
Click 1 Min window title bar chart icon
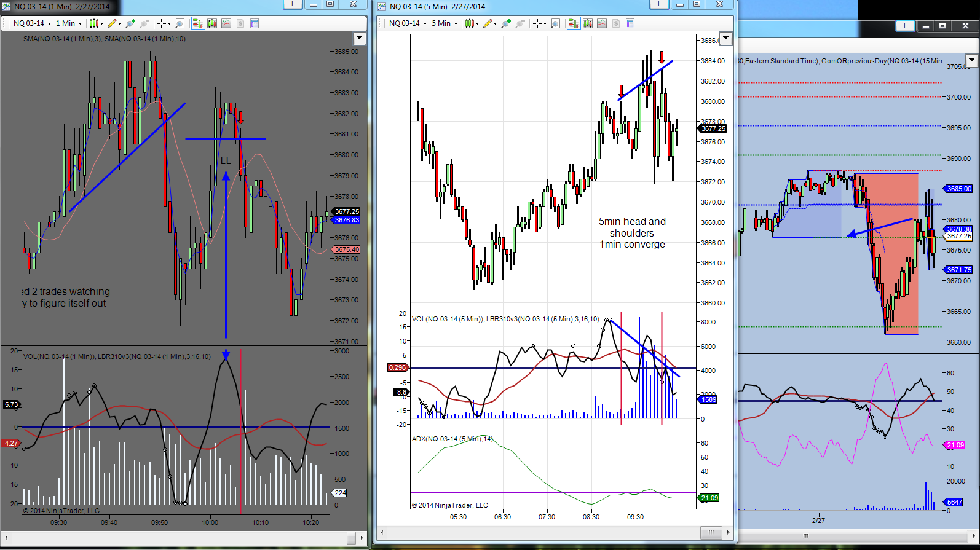7,6
